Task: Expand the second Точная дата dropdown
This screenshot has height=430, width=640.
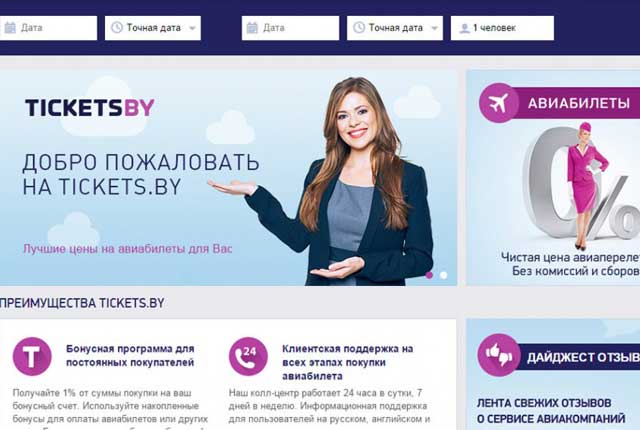Action: click(x=395, y=28)
